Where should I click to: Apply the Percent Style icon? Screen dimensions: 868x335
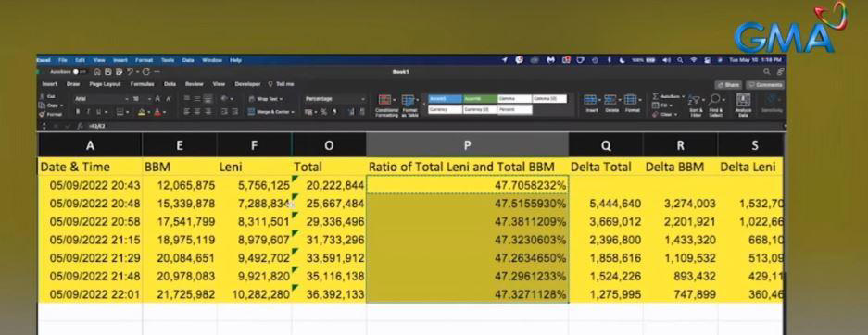[x=323, y=112]
